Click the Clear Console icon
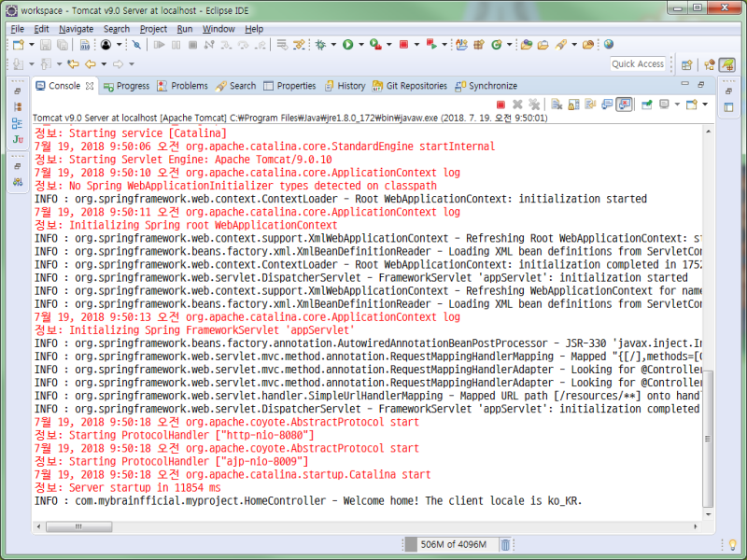Image resolution: width=747 pixels, height=560 pixels. (x=557, y=105)
